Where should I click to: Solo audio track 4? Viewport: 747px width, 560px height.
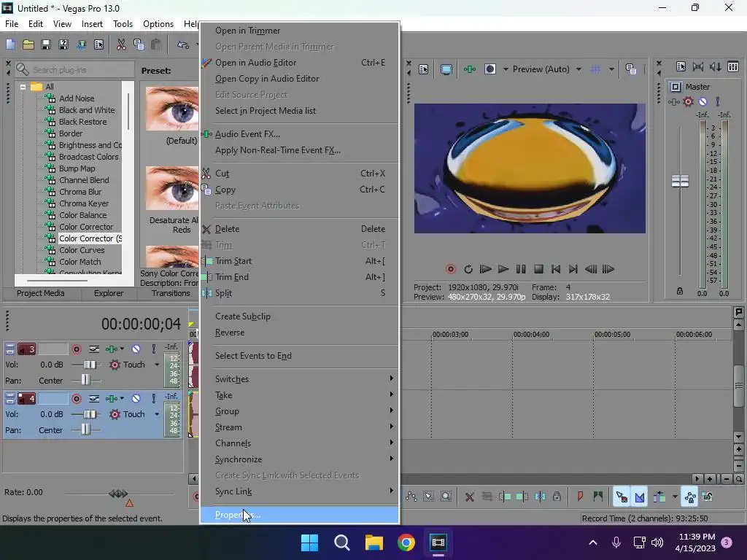click(x=153, y=399)
